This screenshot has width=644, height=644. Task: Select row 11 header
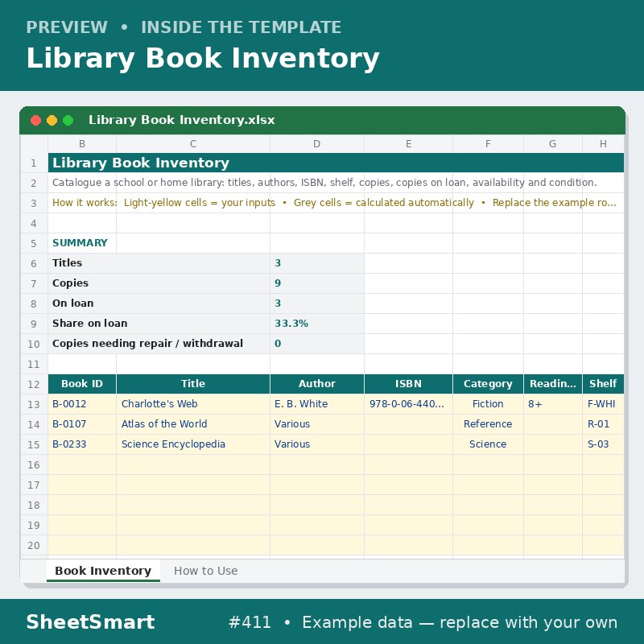tap(34, 365)
